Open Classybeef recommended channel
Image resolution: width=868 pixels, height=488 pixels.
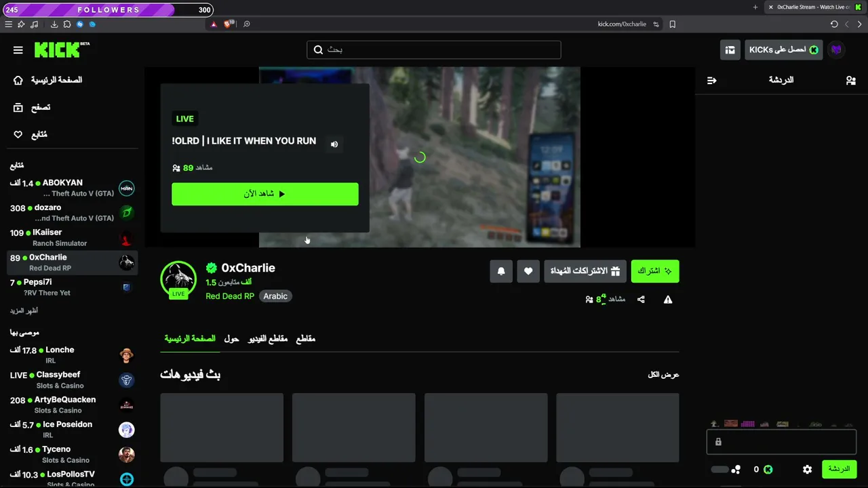coord(72,380)
